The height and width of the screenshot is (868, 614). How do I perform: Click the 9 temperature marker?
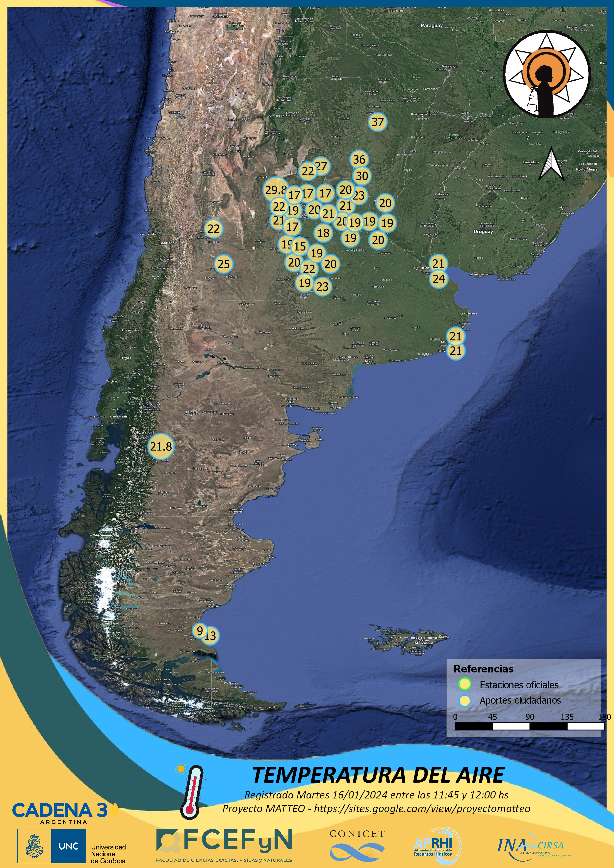click(x=200, y=630)
